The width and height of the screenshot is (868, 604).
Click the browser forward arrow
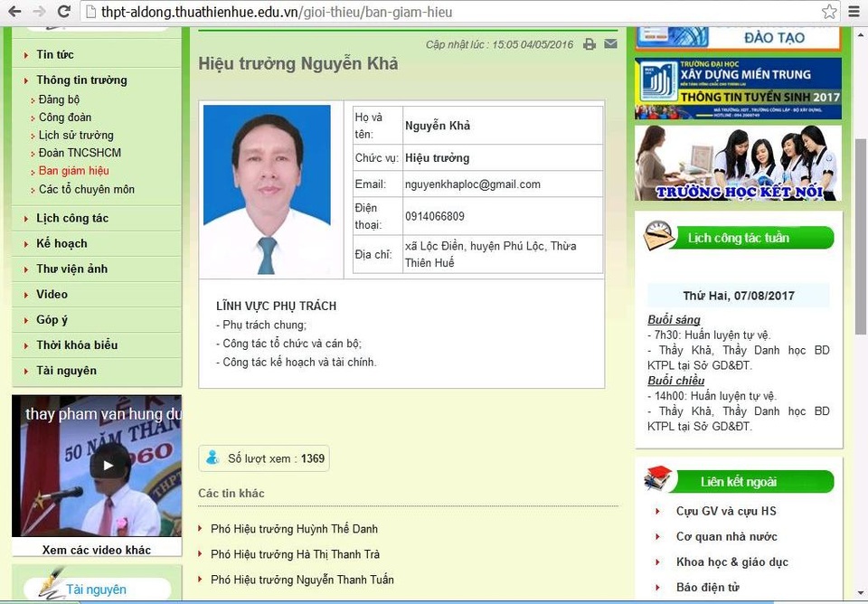pyautogui.click(x=38, y=12)
